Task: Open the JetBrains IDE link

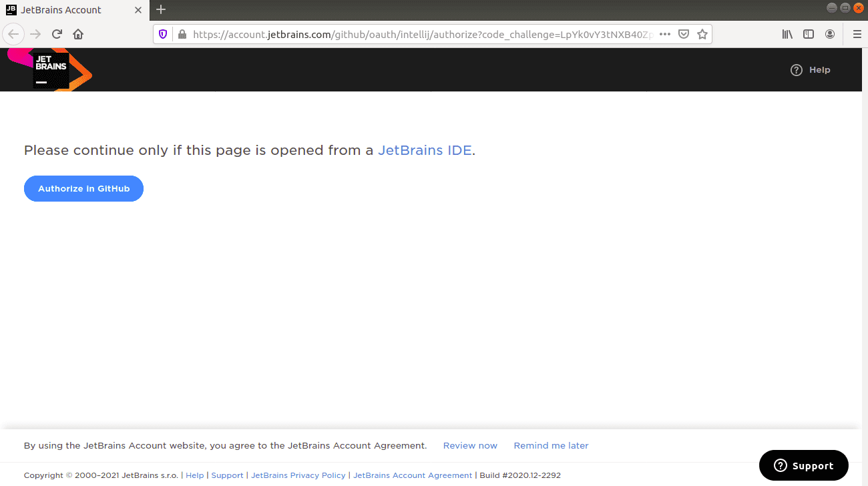Action: coord(425,150)
